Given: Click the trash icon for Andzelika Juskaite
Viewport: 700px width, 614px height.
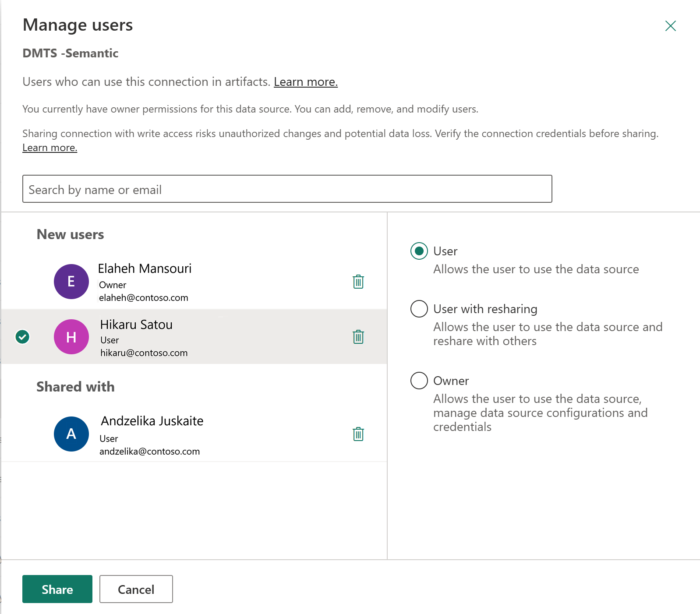Looking at the screenshot, I should pos(358,434).
